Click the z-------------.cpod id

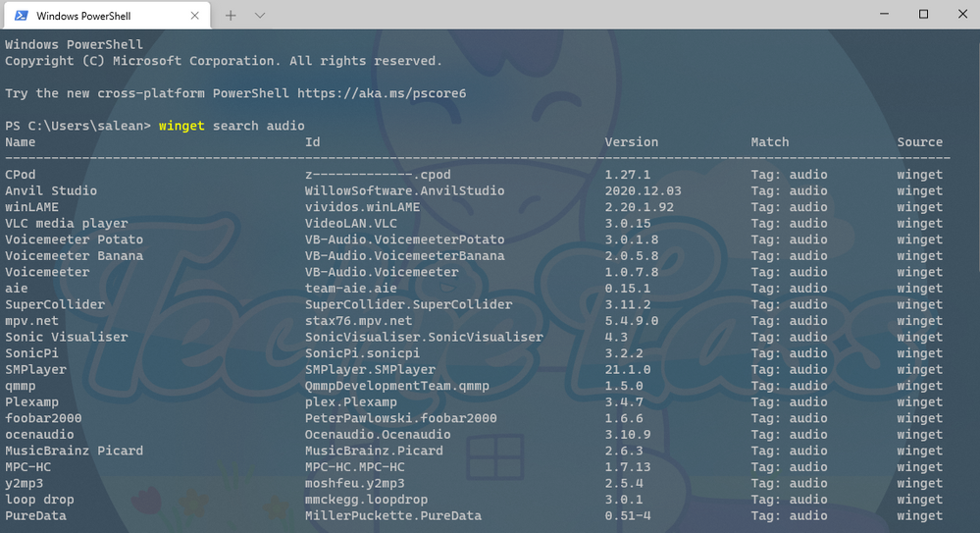click(x=378, y=175)
